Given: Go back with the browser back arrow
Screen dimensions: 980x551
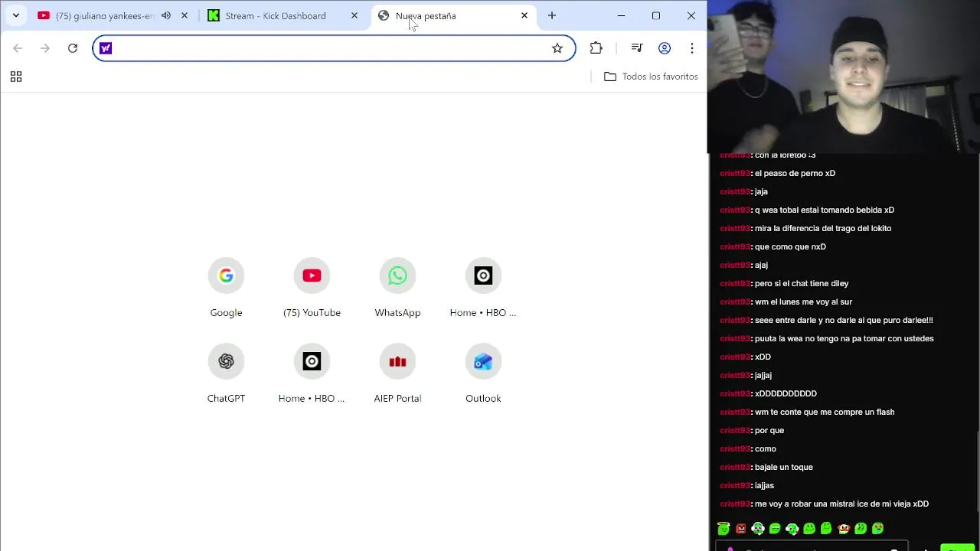Looking at the screenshot, I should 18,48.
